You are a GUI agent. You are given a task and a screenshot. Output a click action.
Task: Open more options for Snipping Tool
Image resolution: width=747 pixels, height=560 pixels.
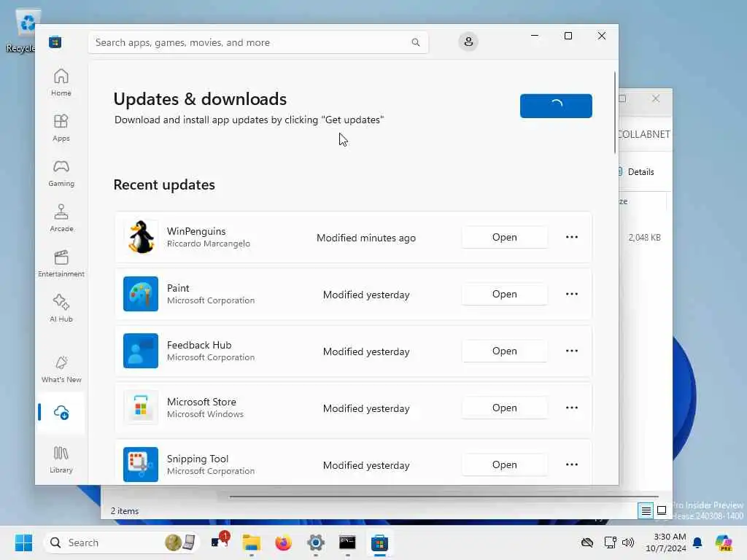coord(572,464)
